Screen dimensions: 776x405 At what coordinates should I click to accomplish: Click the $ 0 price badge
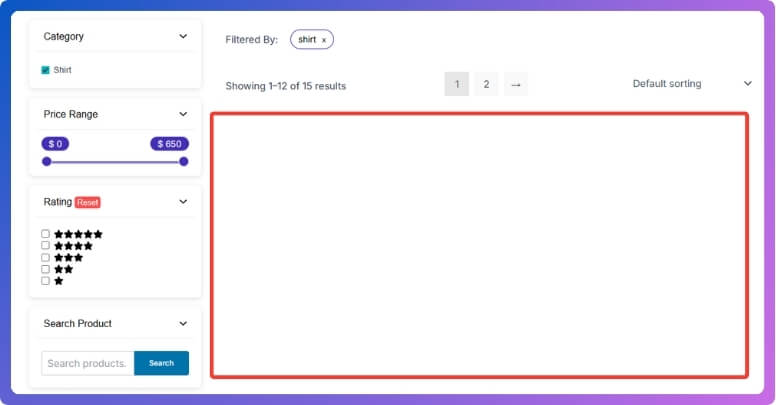(55, 144)
